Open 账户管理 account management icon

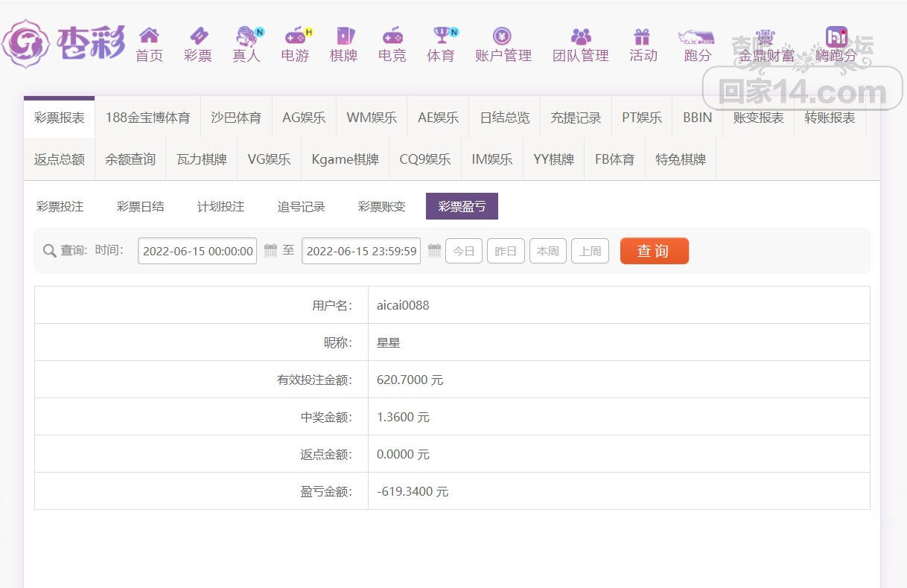tap(503, 36)
